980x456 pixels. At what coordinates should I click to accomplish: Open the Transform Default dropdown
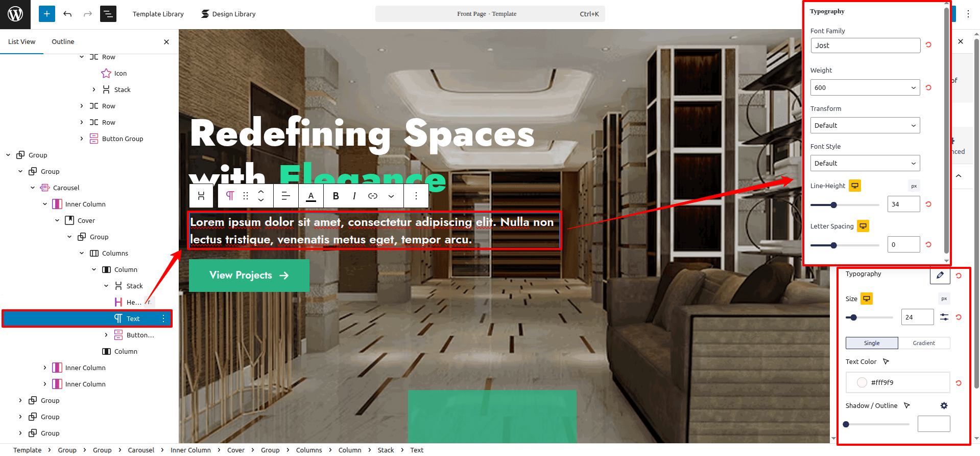point(865,125)
